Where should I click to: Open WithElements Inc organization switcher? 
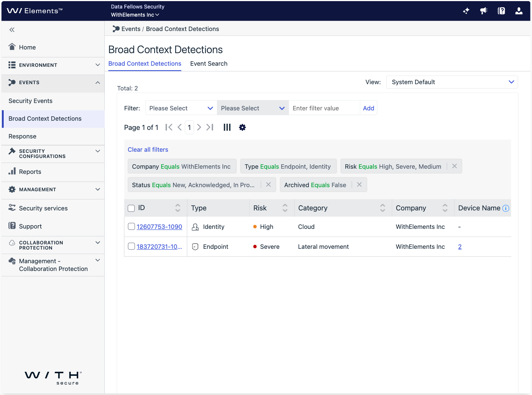coord(135,15)
